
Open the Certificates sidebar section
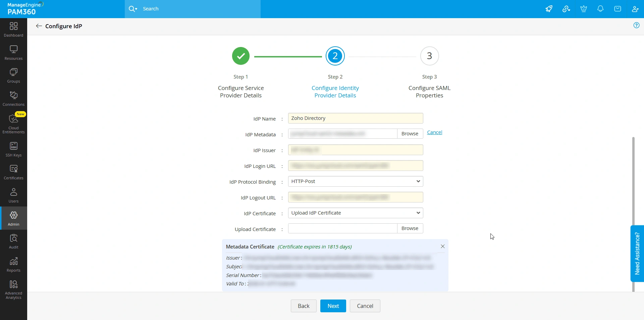(13, 172)
